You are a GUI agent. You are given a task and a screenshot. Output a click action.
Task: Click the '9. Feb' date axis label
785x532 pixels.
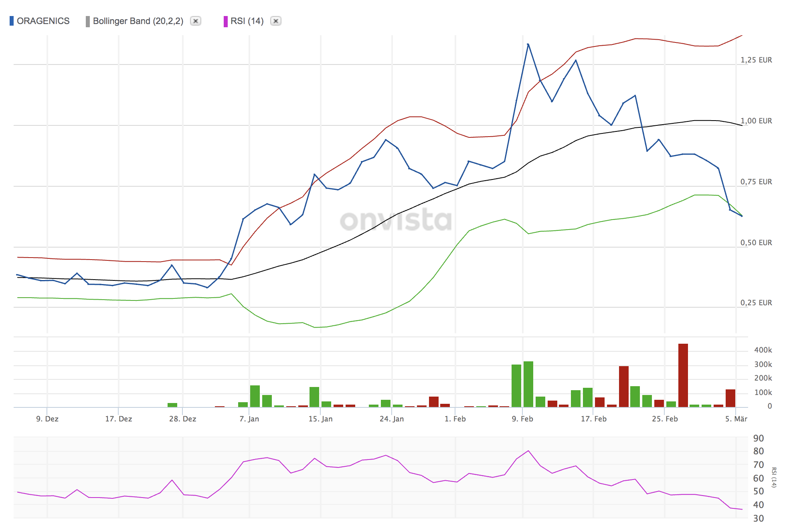pos(522,419)
